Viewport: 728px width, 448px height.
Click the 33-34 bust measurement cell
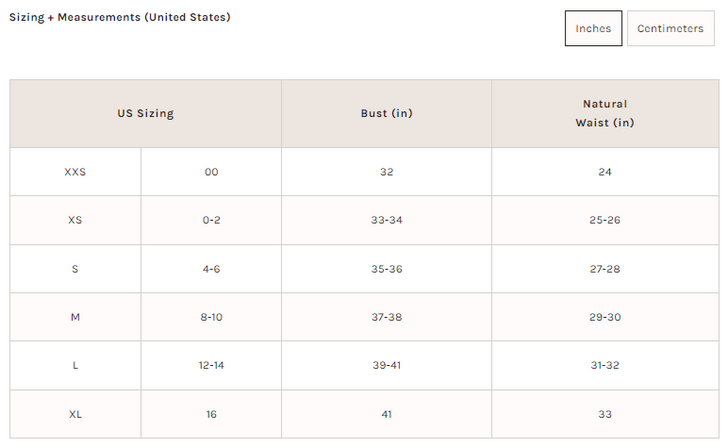tap(386, 220)
